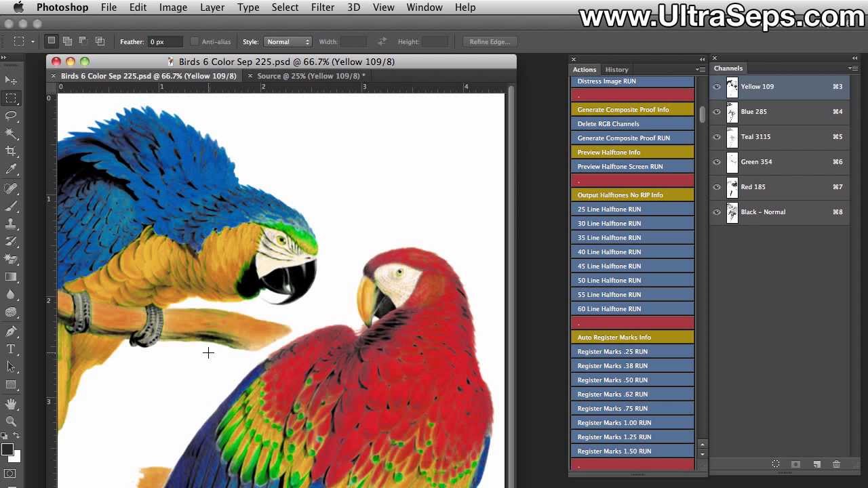Open the marquee tool preset picker

coord(24,41)
